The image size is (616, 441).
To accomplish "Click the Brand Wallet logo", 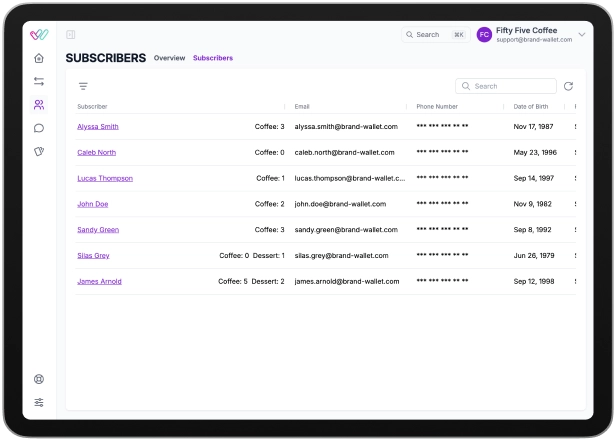I will [x=39, y=34].
